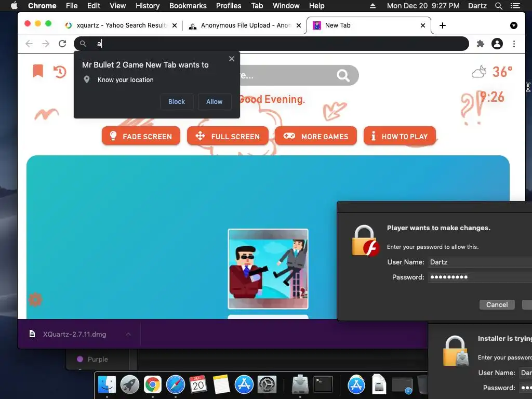Image resolution: width=532 pixels, height=399 pixels.
Task: Click the page search magnifier icon
Action: 343,75
